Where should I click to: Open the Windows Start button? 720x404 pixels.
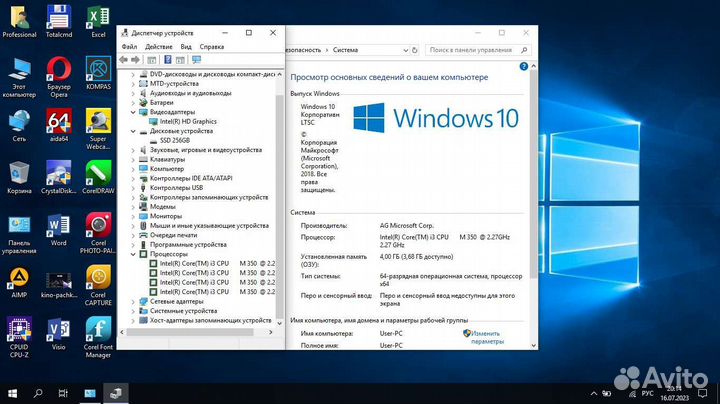[x=12, y=393]
